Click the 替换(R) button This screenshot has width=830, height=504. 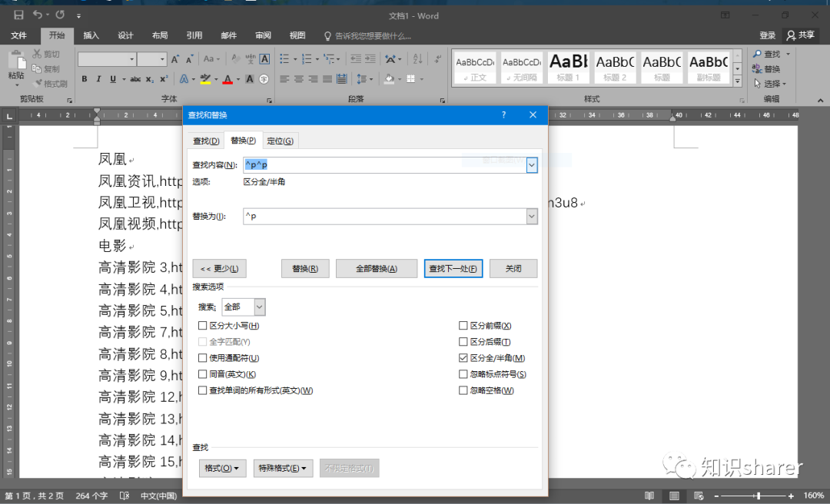tap(305, 268)
